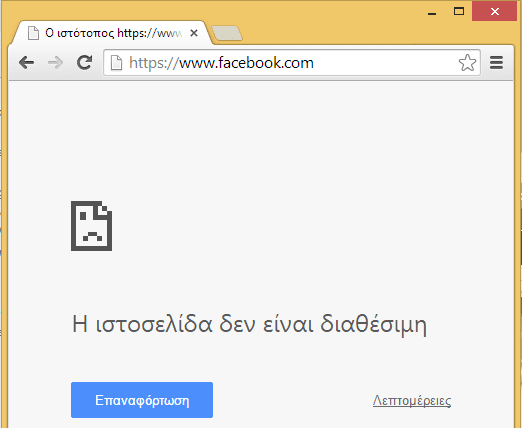The image size is (522, 428).
Task: Close the facebook tab
Action: 194,33
